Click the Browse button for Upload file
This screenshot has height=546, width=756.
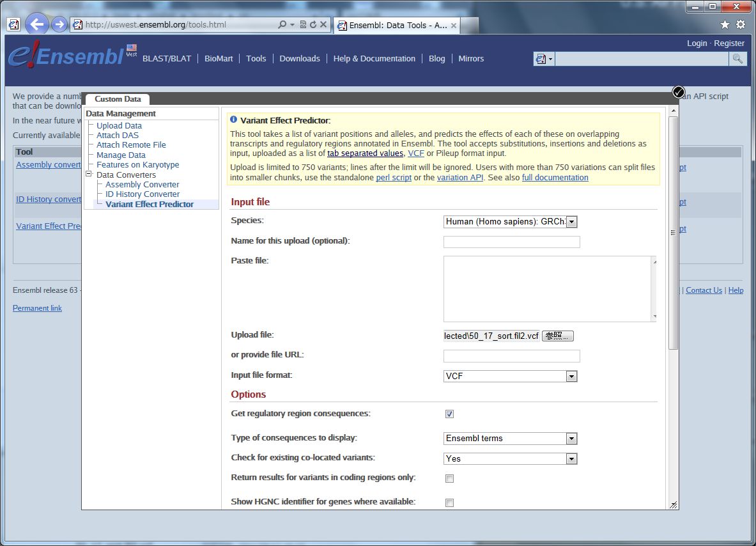(558, 336)
